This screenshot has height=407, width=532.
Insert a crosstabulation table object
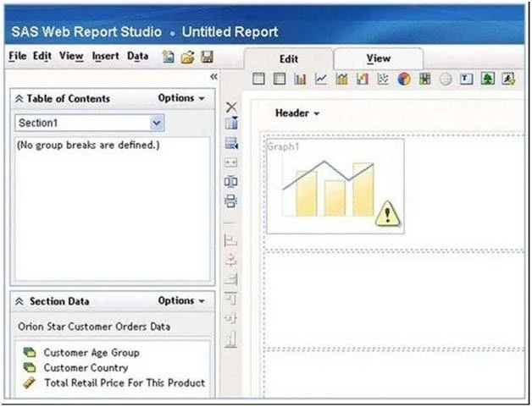point(280,79)
